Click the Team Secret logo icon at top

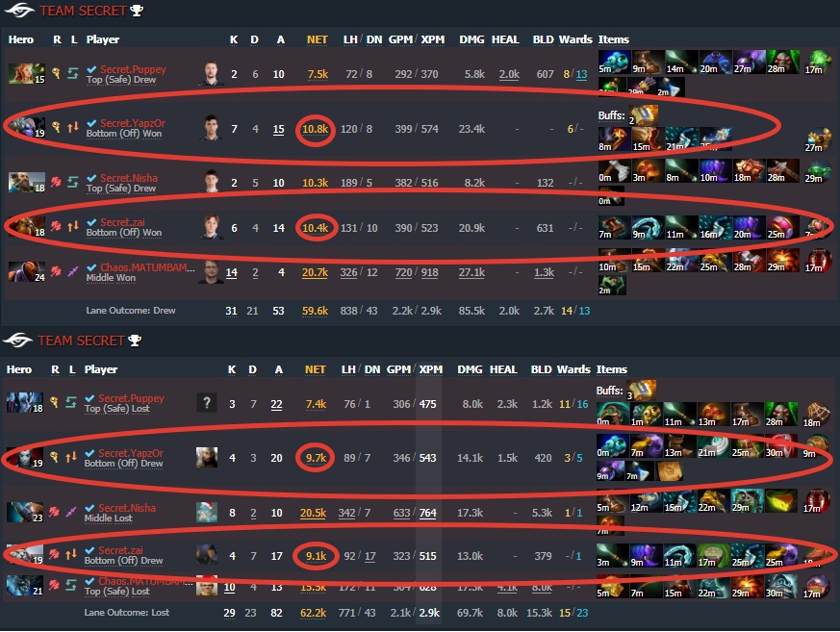click(20, 11)
